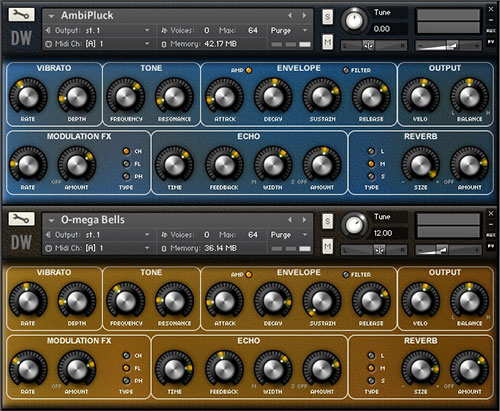Select FL modulation type in O-mega Bells
500x411 pixels.
126,368
